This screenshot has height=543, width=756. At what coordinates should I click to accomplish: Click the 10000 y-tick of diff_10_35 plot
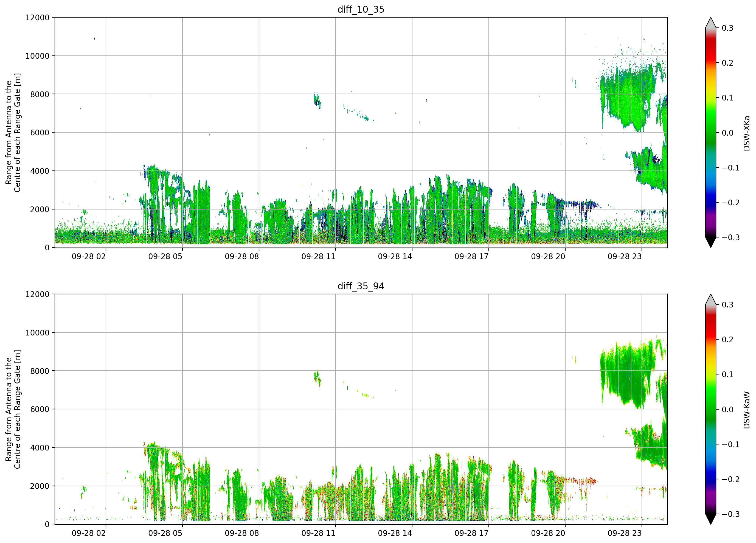[x=37, y=56]
